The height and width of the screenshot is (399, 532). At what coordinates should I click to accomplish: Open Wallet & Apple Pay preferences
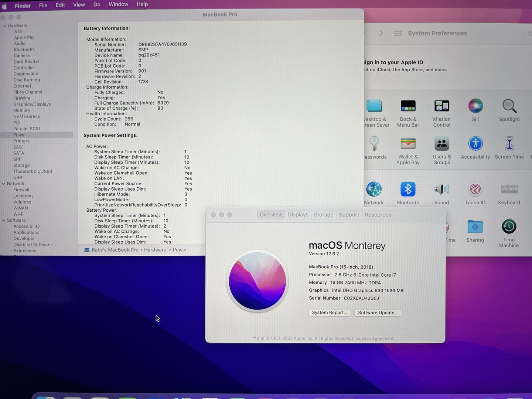[408, 151]
